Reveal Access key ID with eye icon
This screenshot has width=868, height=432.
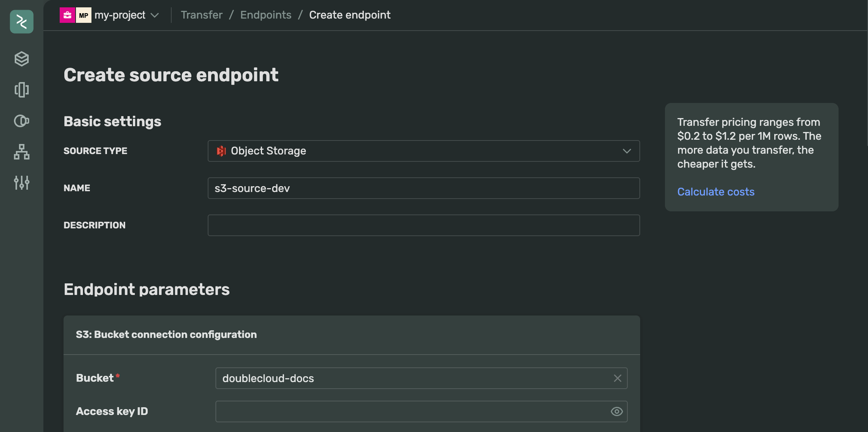(x=617, y=411)
